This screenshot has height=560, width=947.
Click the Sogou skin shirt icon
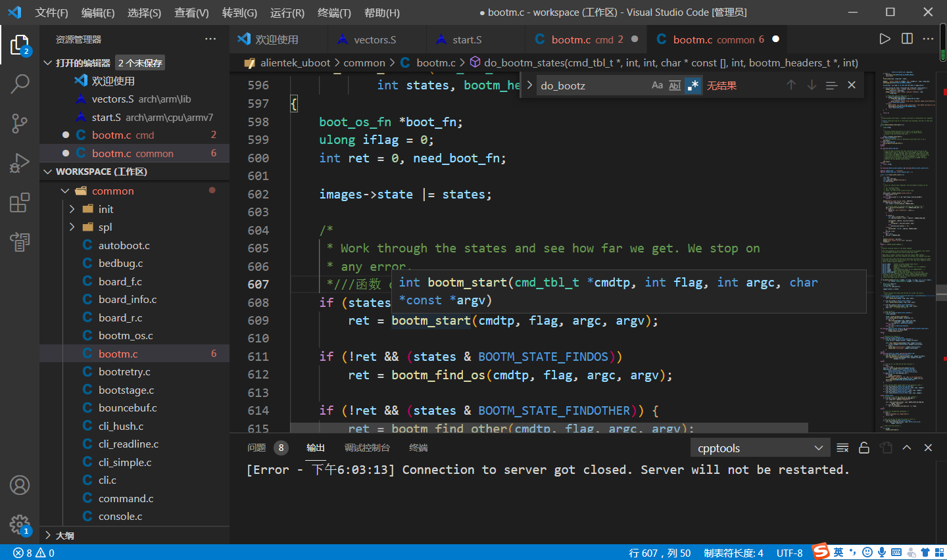(925, 552)
